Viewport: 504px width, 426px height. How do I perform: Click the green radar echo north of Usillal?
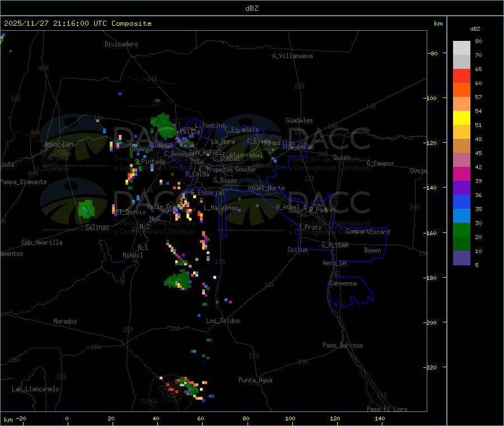point(164,126)
